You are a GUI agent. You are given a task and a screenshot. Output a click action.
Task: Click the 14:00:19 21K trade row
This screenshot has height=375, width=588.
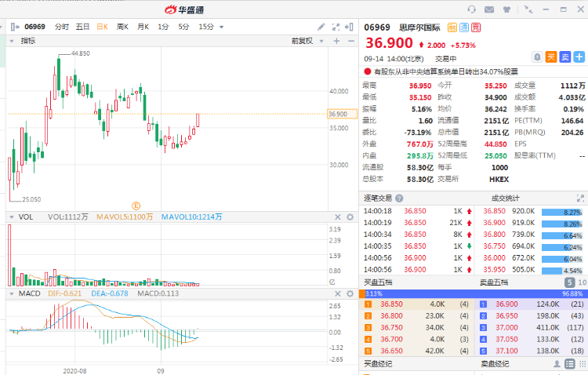click(417, 223)
